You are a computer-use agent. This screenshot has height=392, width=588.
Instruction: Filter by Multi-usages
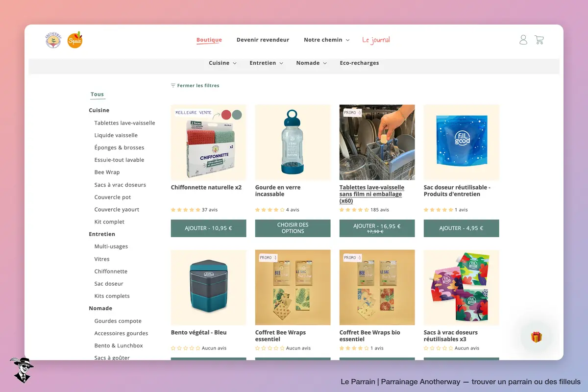pyautogui.click(x=111, y=246)
